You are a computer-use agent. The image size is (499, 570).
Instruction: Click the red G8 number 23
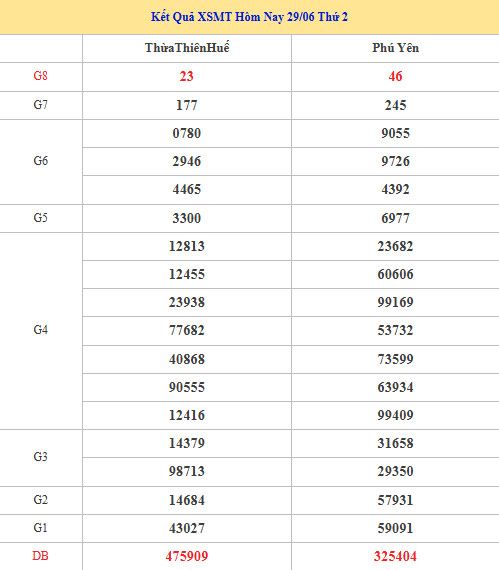(186, 76)
